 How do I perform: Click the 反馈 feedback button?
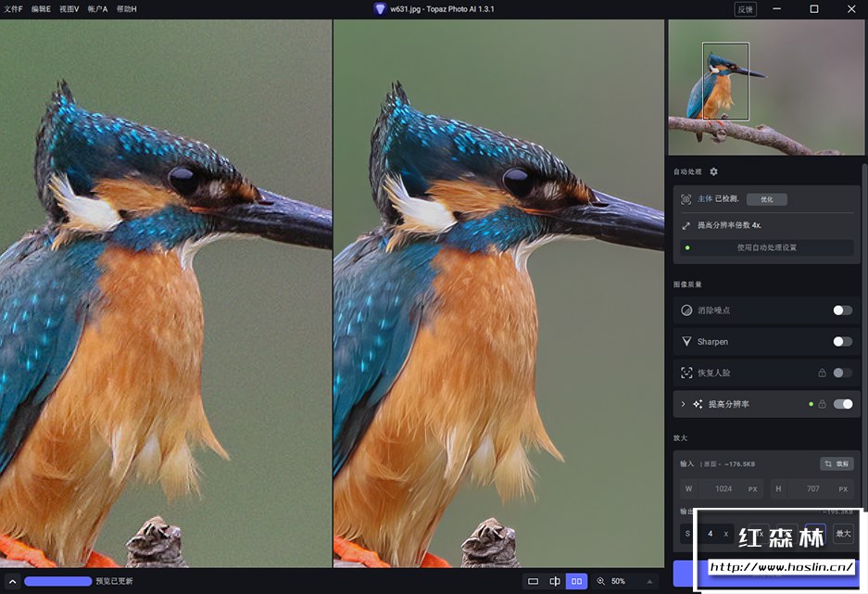pyautogui.click(x=745, y=9)
